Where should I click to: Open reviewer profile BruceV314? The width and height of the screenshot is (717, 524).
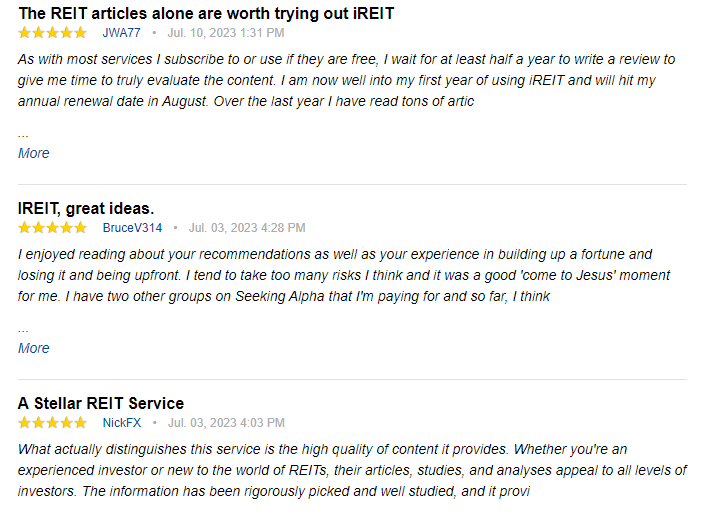pos(132,228)
